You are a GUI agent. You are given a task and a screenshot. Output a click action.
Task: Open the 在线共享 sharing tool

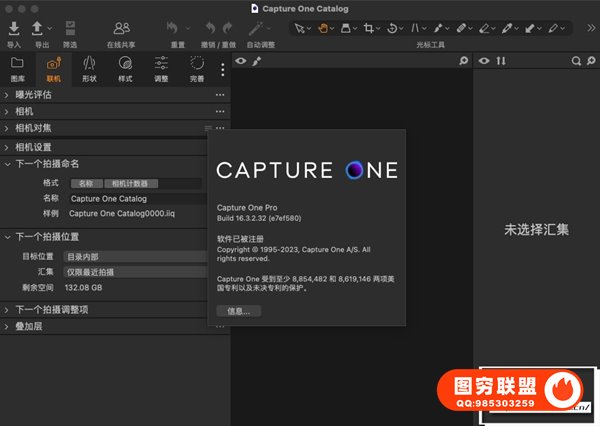(x=122, y=28)
